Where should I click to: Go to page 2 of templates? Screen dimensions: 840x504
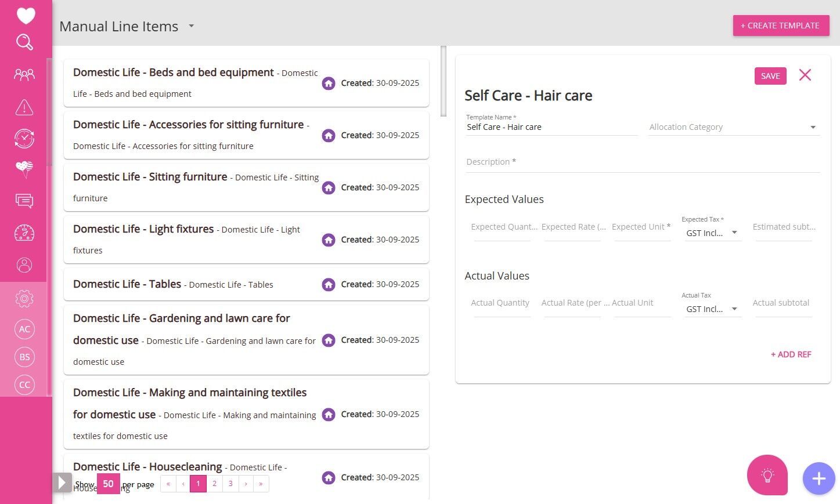coord(214,484)
